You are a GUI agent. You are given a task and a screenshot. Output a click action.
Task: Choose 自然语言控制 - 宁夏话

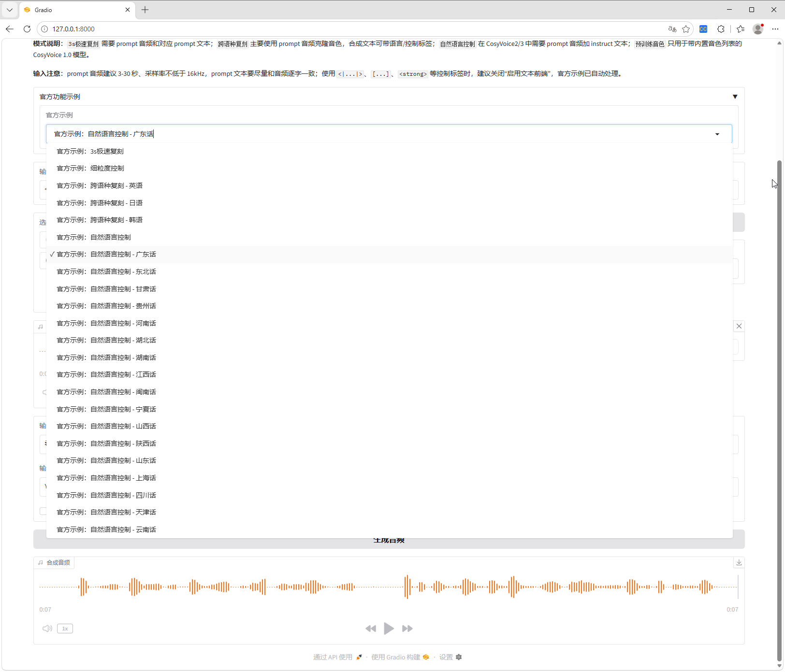pos(389,409)
